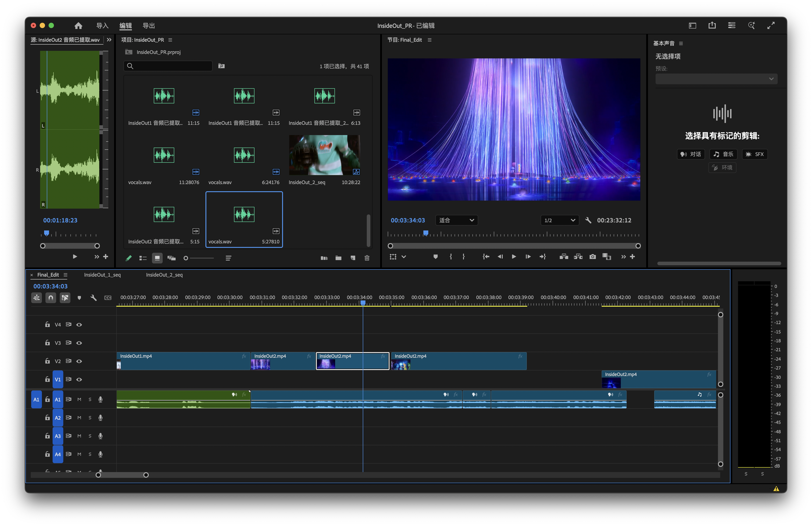Open InsideOut_1_seq timeline tab

(x=102, y=275)
